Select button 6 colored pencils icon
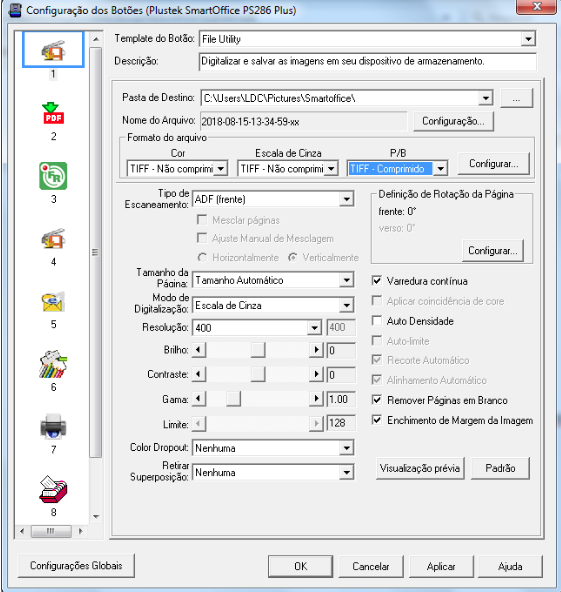 [x=53, y=364]
